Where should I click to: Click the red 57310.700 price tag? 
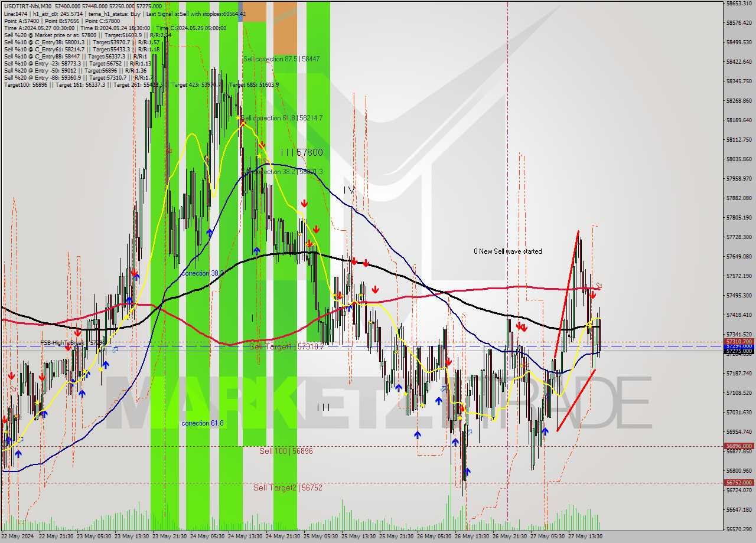[739, 341]
